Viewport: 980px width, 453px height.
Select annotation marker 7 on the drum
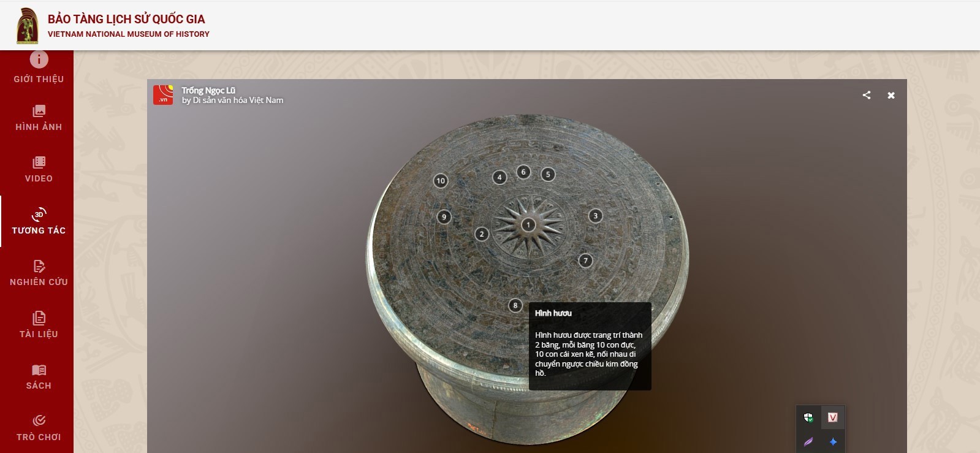(585, 261)
